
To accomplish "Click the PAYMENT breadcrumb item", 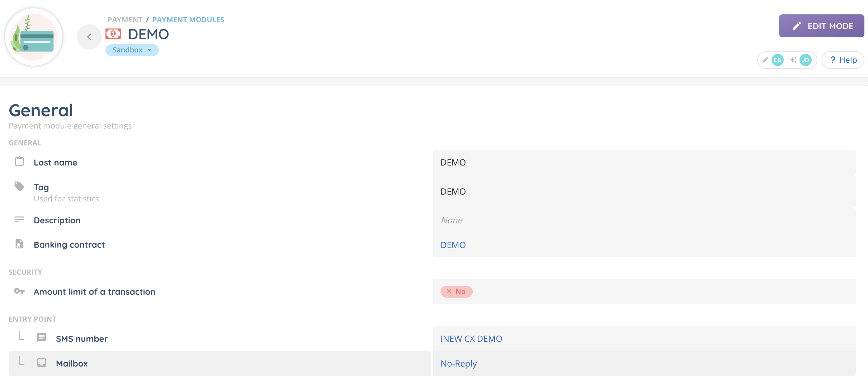I will click(x=125, y=20).
